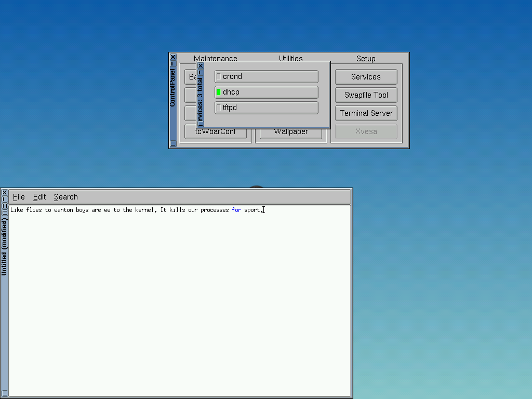The image size is (532, 399).
Task: Click the "Utilities" column heading
Action: coord(291,58)
